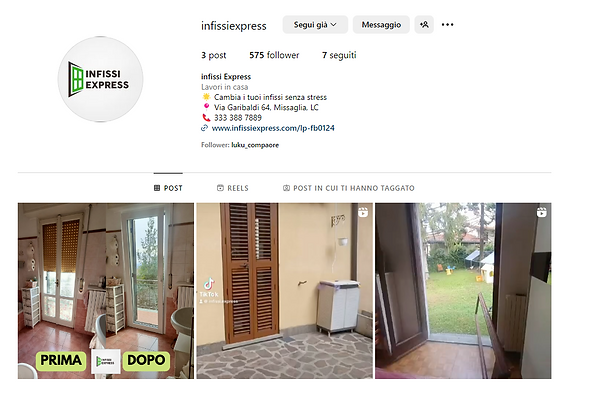This screenshot has width=600, height=415.
Task: Switch to the Reels tab
Action: pyautogui.click(x=233, y=188)
